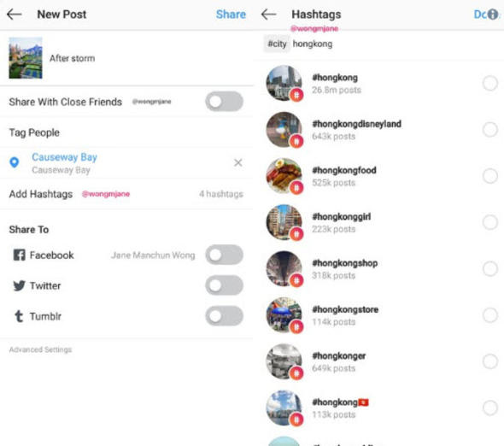Click the blue location pin icon
The height and width of the screenshot is (446, 504).
[x=15, y=162]
